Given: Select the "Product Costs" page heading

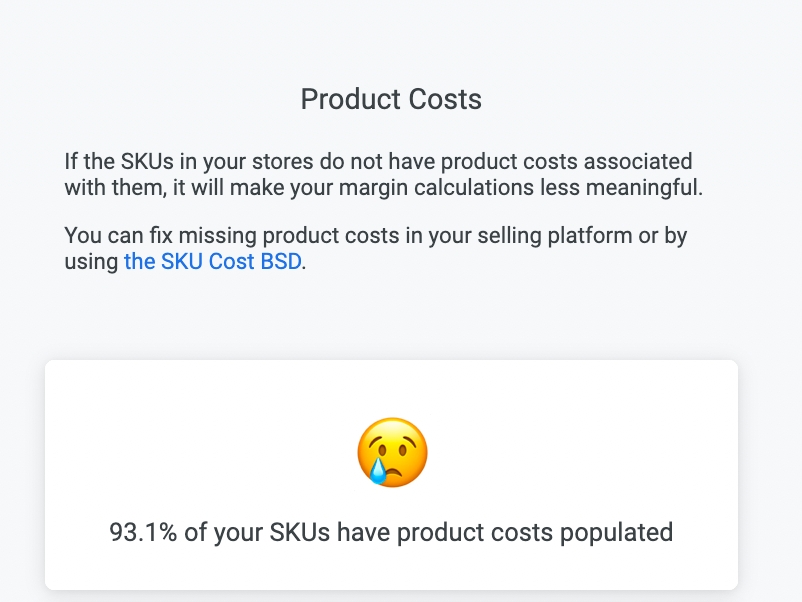Looking at the screenshot, I should pyautogui.click(x=391, y=99).
